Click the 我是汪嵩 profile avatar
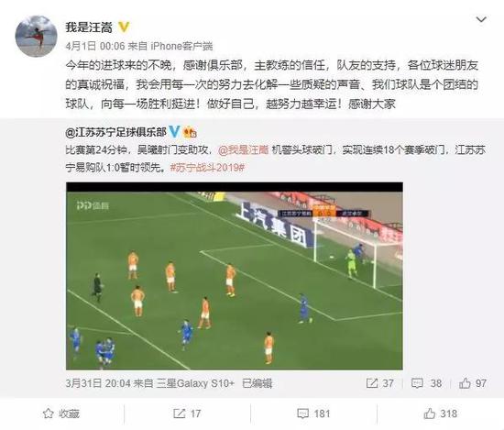The image size is (504, 430). pos(36,36)
